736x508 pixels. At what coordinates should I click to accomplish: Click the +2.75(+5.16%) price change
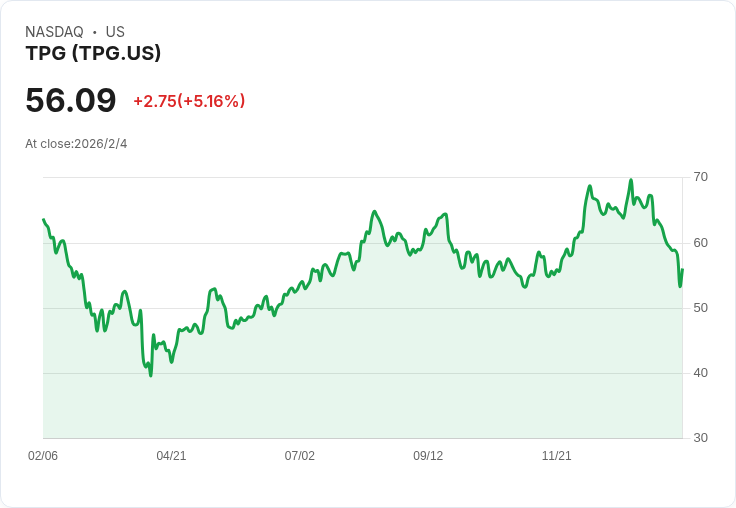click(189, 101)
